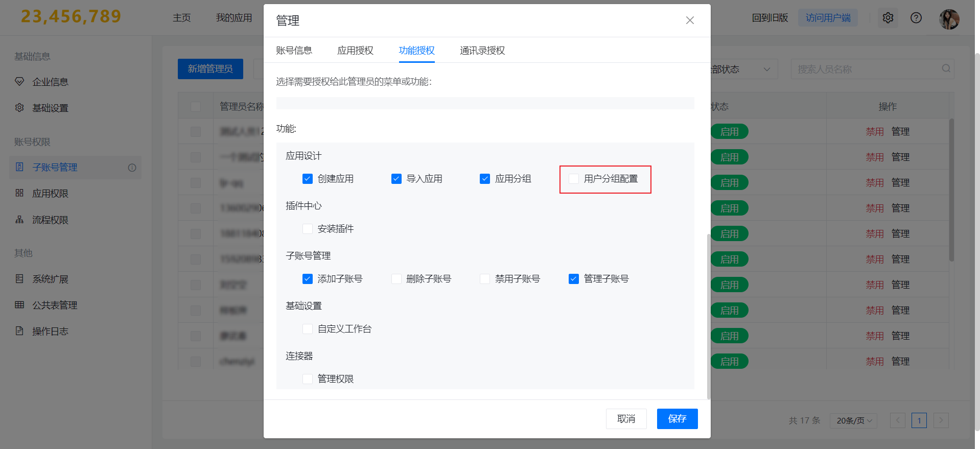Click the info icon beside 子账号管理

(132, 168)
